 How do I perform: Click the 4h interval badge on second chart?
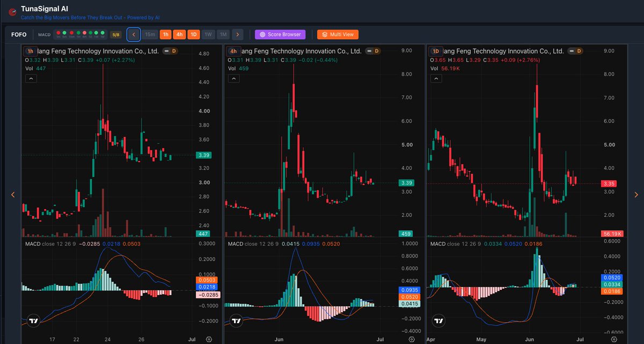click(x=233, y=52)
